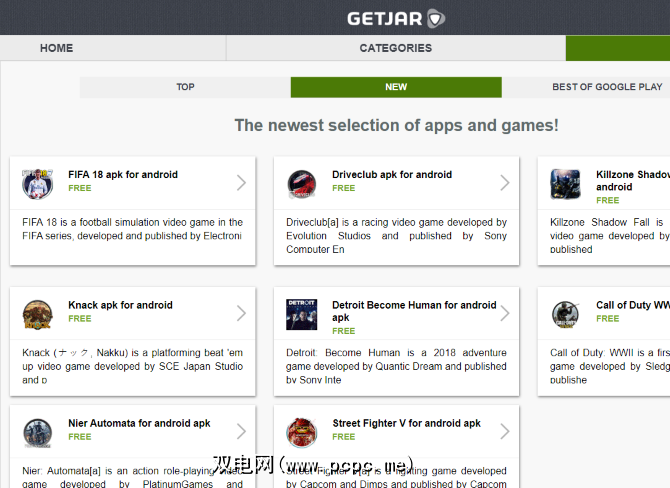Open 'FIFA 18 apk for android' title
Screen dimensions: 670x488
click(123, 174)
